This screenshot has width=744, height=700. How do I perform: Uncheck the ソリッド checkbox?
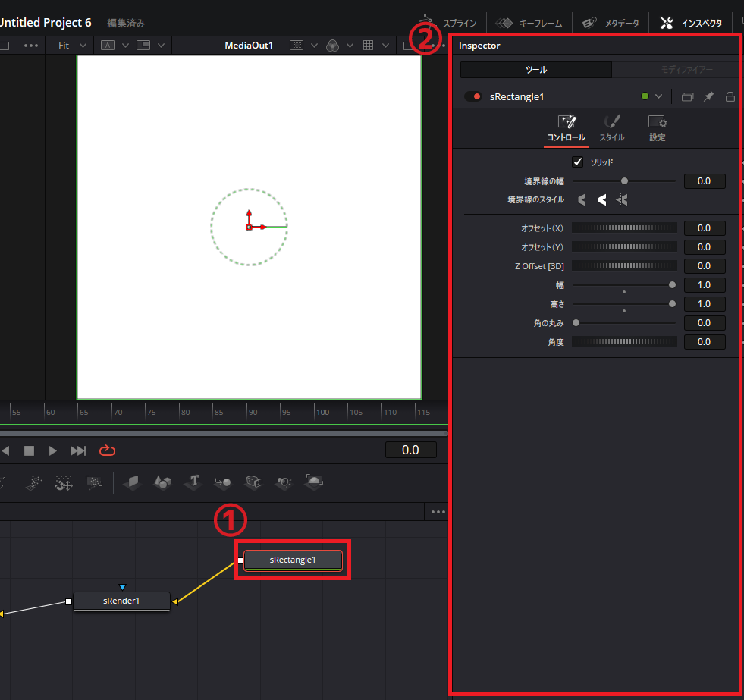click(x=577, y=162)
